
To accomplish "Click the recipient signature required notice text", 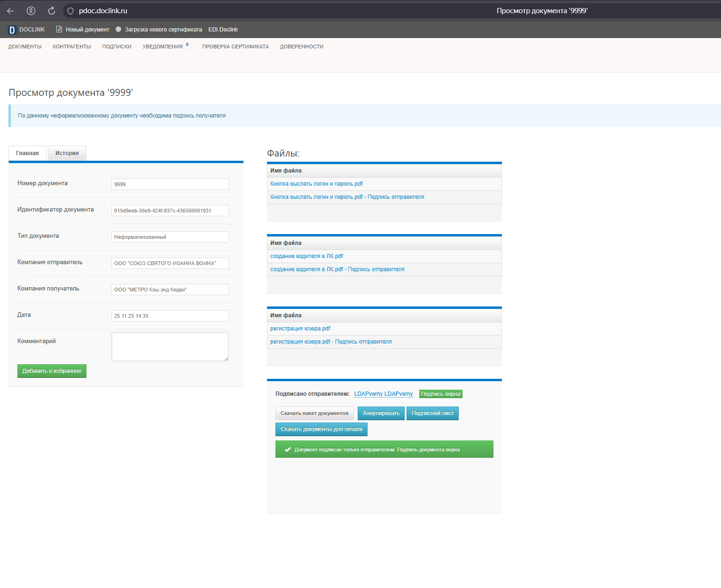I will coord(122,116).
